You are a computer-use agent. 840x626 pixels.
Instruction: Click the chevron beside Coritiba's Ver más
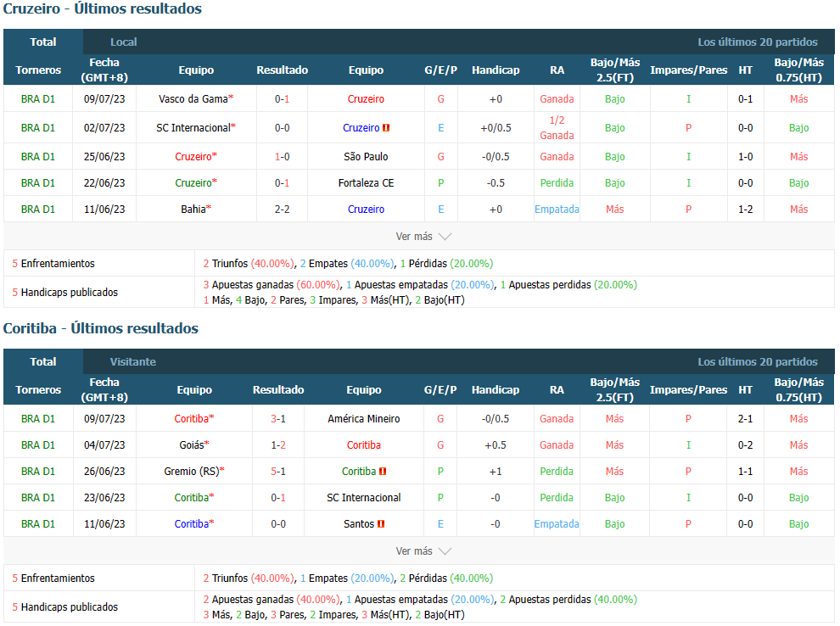tap(445, 551)
